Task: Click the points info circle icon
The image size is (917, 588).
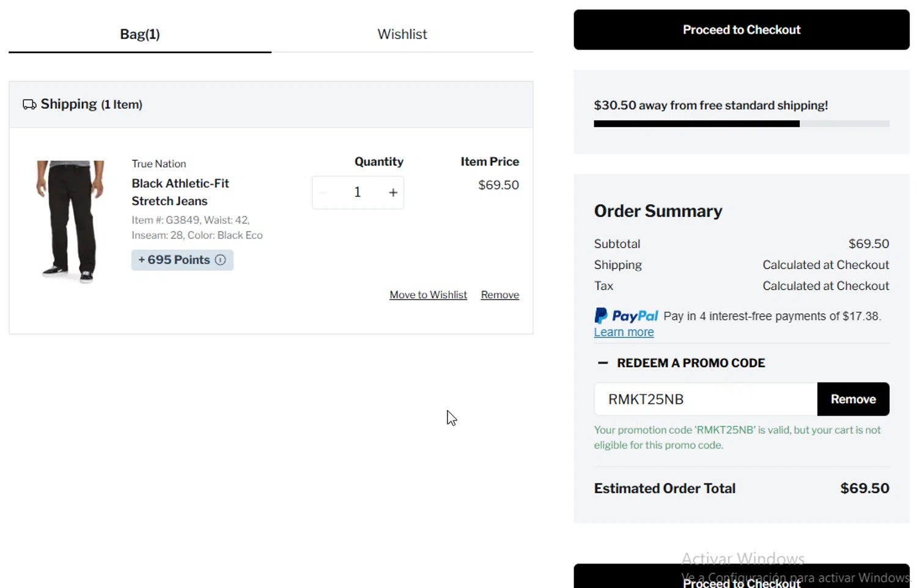Action: 221,260
